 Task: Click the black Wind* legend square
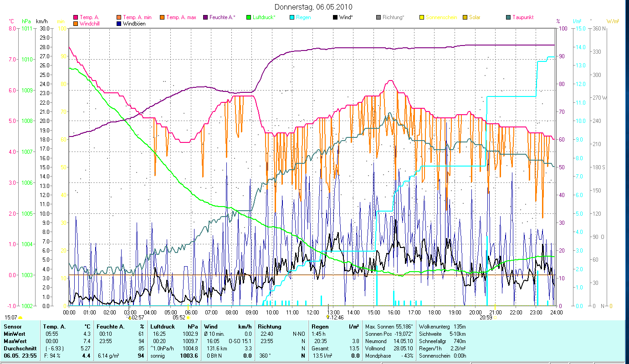pyautogui.click(x=336, y=18)
